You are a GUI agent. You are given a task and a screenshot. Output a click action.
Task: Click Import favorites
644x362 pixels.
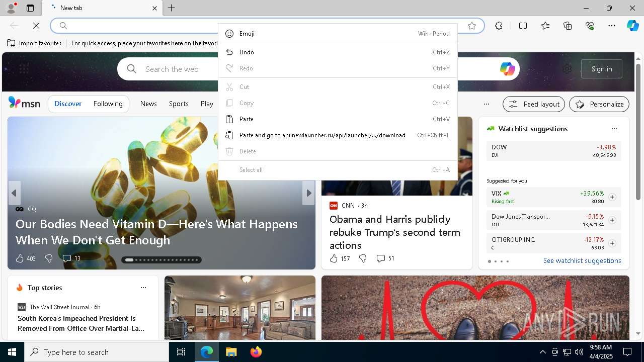(34, 43)
